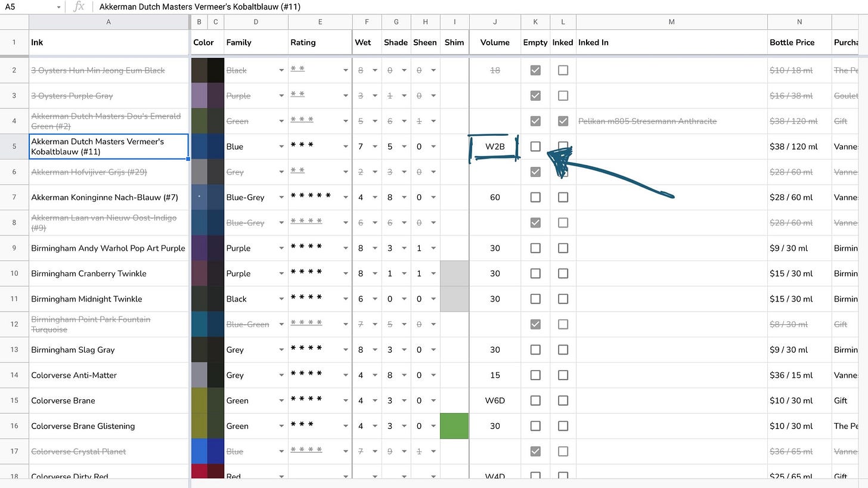
Task: Select the 'W6D' volume cell
Action: click(495, 400)
